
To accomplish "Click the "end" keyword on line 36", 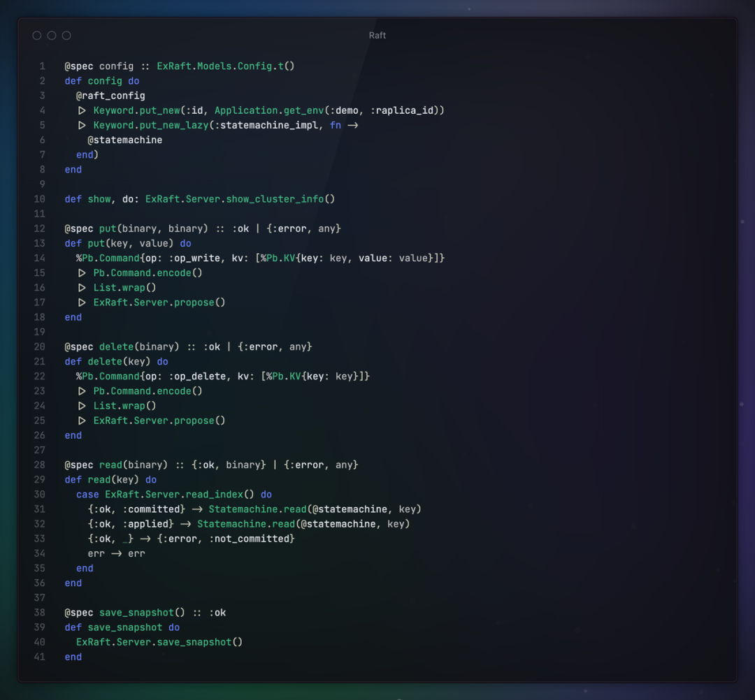I will (x=73, y=583).
